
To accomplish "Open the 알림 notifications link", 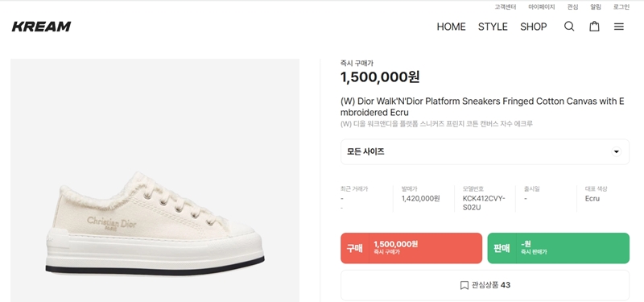I will (596, 7).
